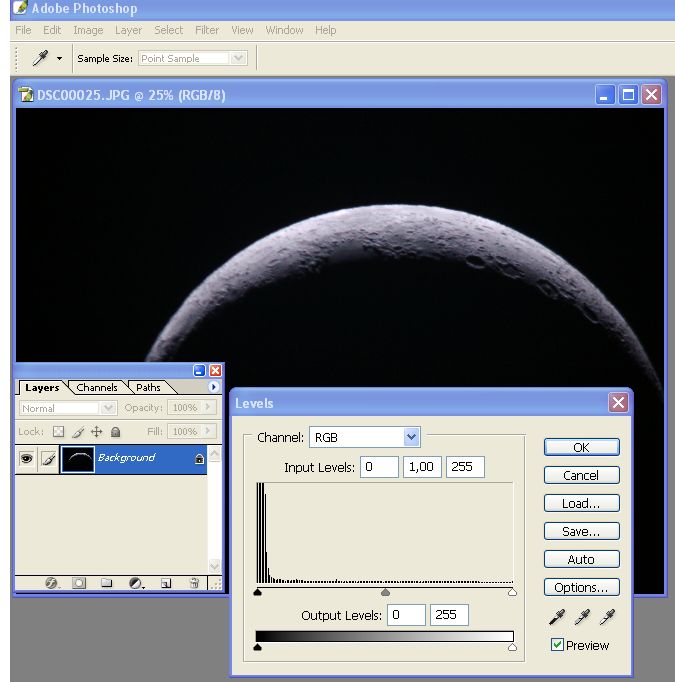Click the Save... button
Screen dimensions: 675x682
coord(581,531)
